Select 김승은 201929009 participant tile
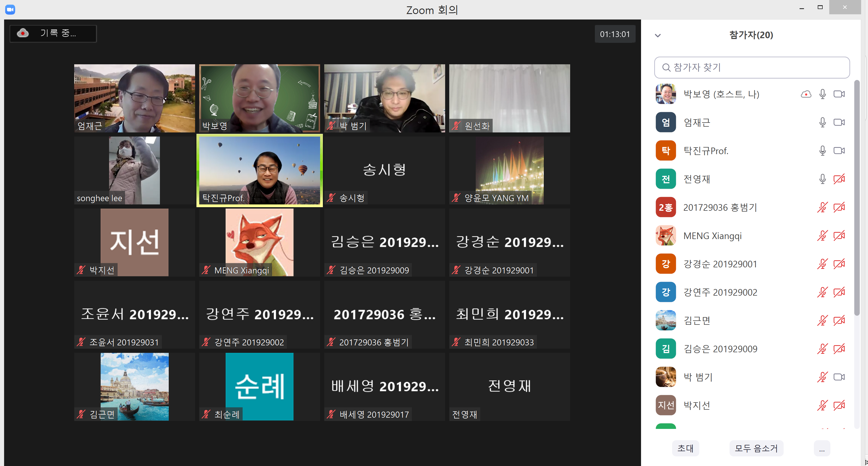Screen dimensions: 868x466 click(384, 242)
